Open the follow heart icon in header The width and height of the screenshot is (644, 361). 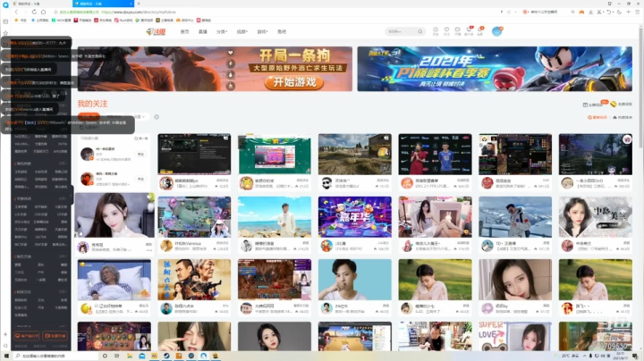(446, 30)
